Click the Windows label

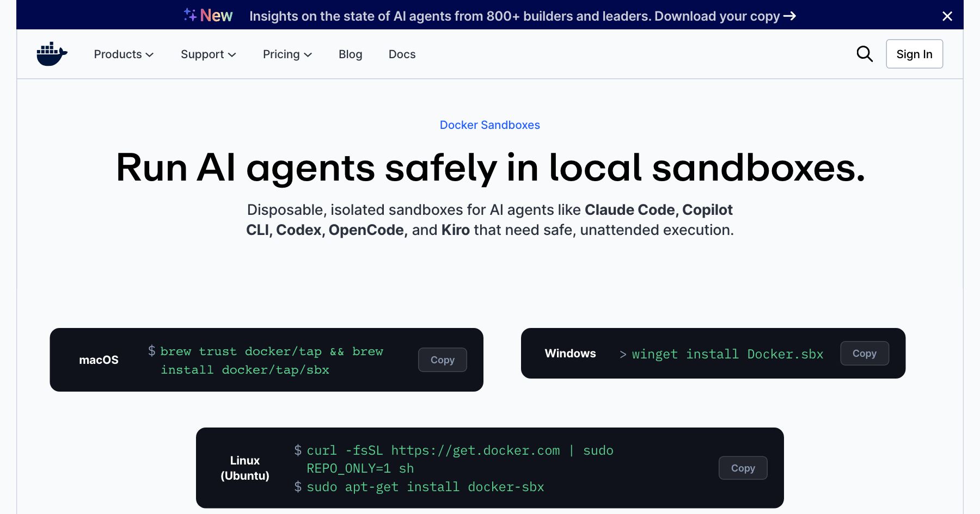pos(571,354)
